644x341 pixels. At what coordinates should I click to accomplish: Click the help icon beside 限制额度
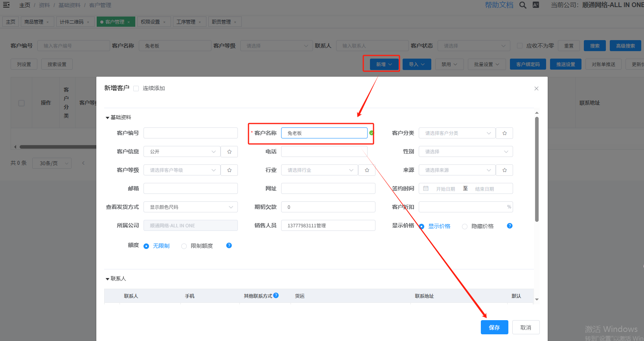229,245
